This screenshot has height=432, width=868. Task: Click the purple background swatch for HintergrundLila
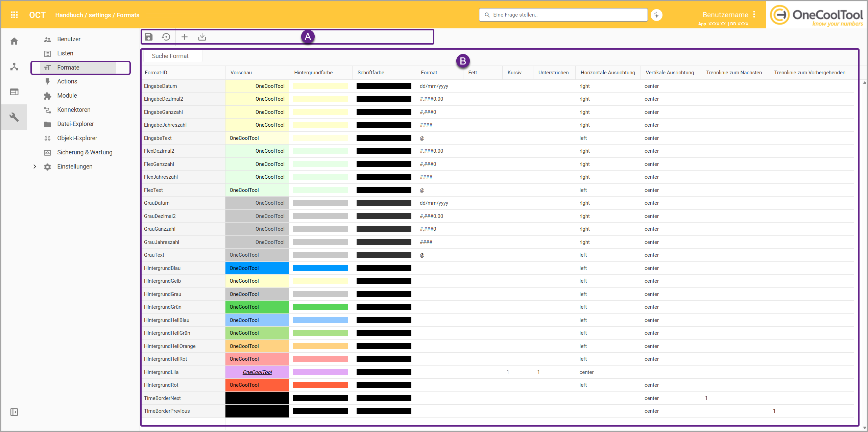320,372
